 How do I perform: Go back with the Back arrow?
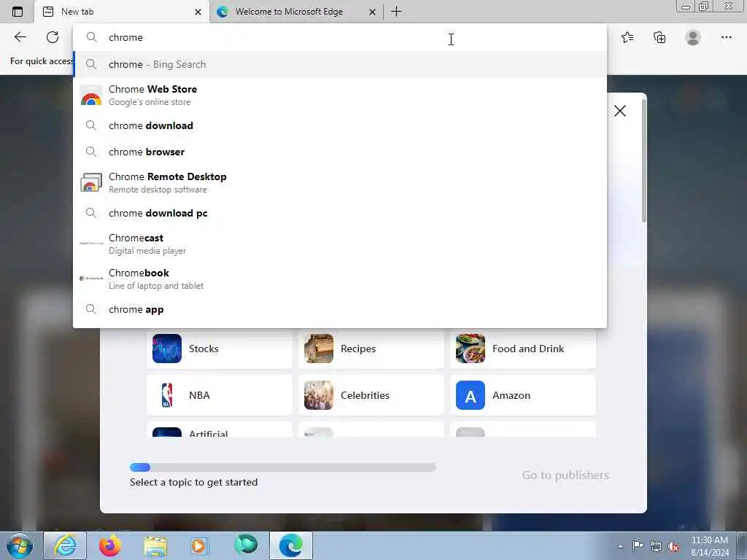[x=20, y=37]
